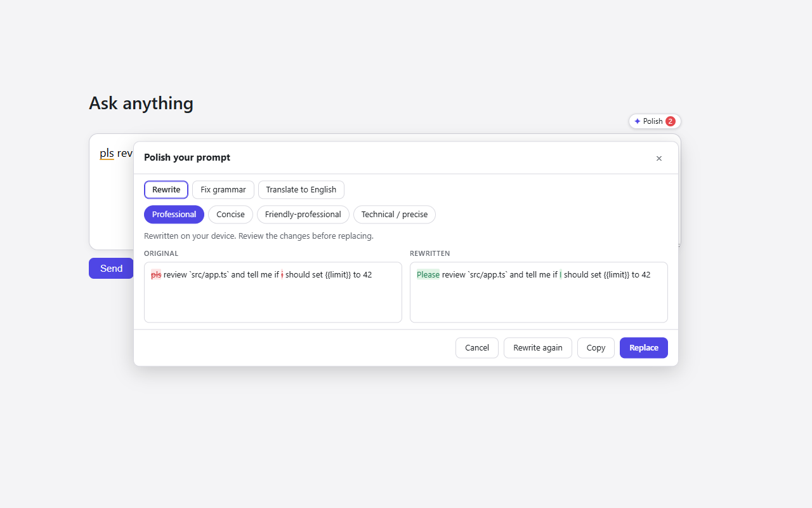Click the Polish your prompt title

point(187,157)
